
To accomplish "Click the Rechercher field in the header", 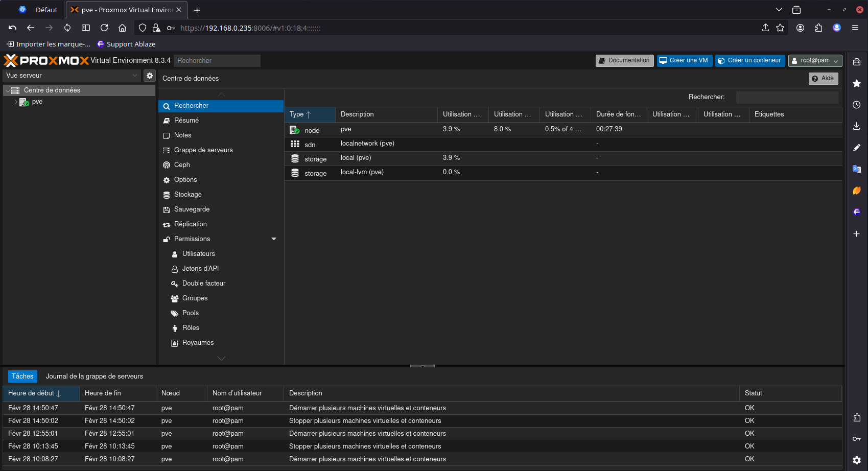I will tap(217, 61).
